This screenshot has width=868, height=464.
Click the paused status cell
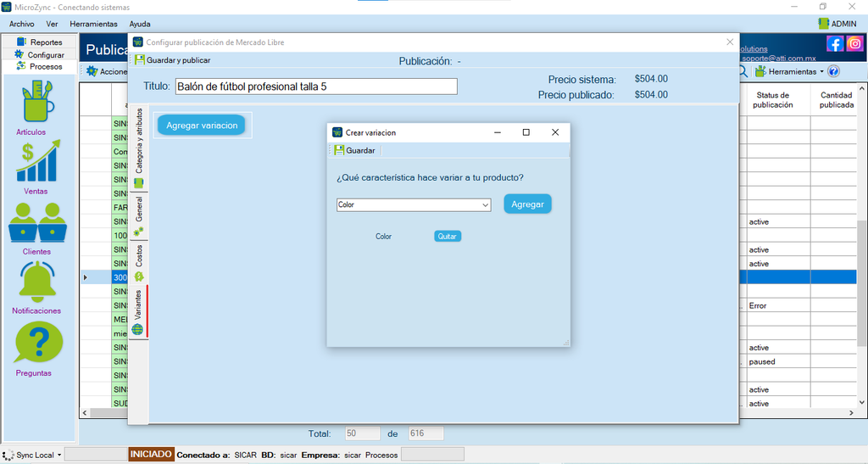coord(778,361)
